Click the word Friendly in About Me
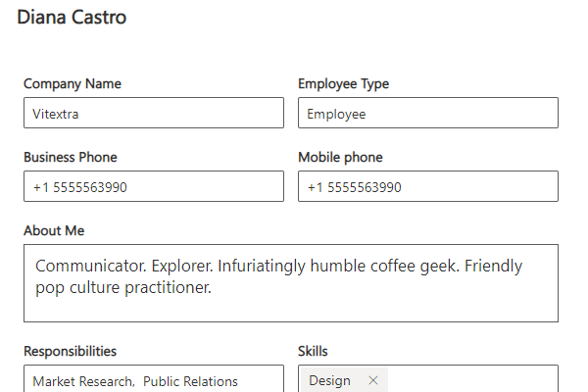Screen dimensions: 588x392 click(x=493, y=266)
